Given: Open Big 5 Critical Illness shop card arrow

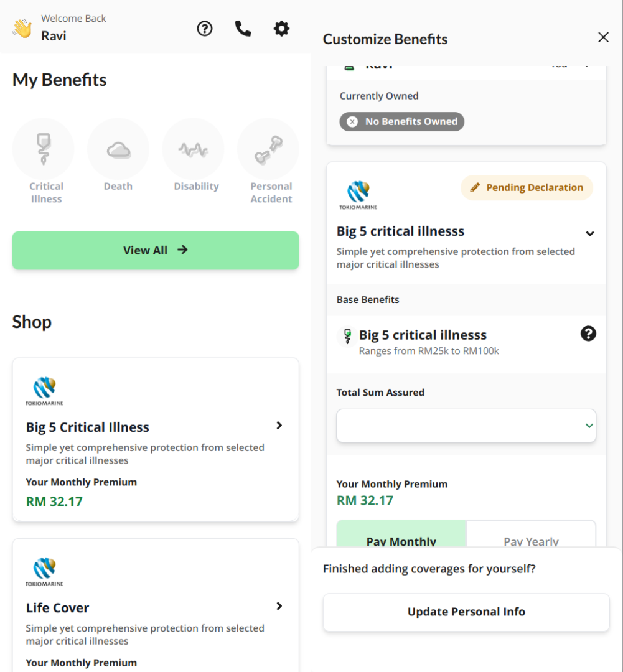Looking at the screenshot, I should (x=279, y=426).
